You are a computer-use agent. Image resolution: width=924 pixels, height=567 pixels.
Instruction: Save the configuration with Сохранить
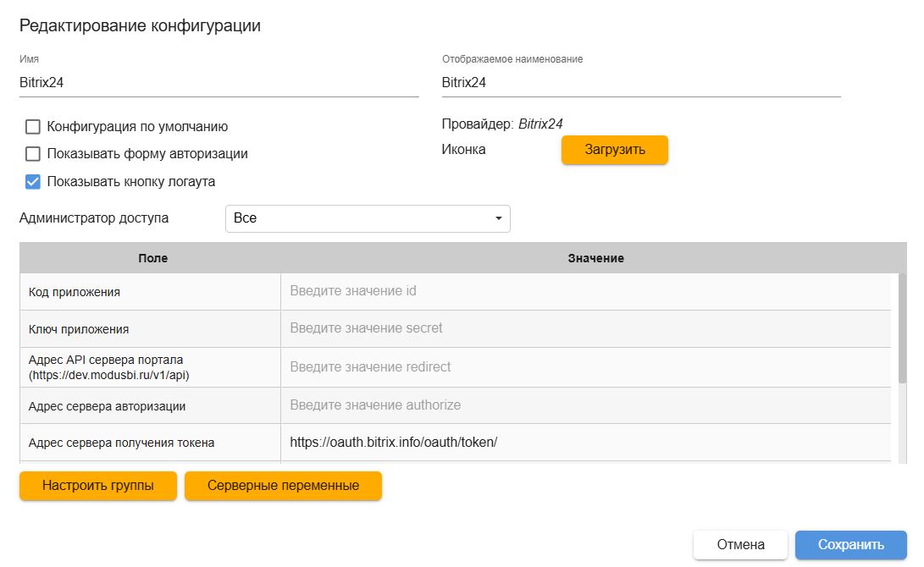tap(850, 545)
